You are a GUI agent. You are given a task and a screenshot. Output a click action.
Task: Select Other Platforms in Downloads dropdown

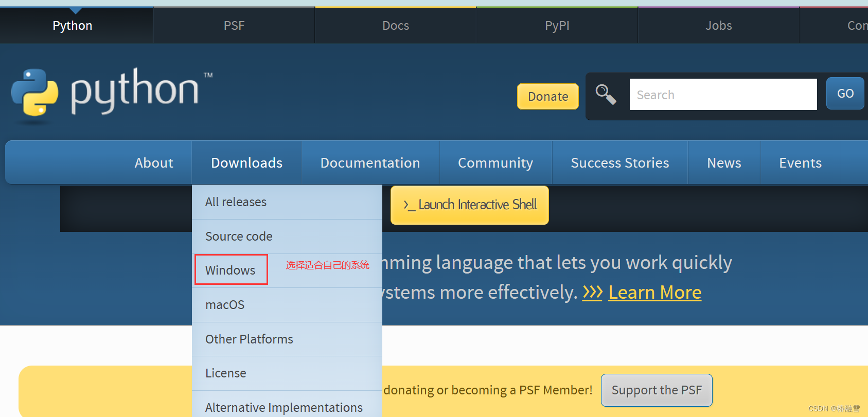pyautogui.click(x=287, y=339)
